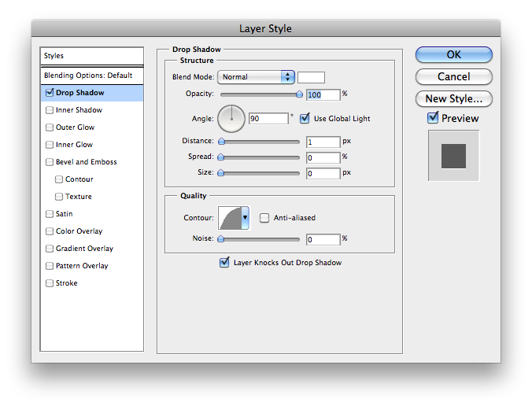Click the contour curve thumbnail

point(230,218)
